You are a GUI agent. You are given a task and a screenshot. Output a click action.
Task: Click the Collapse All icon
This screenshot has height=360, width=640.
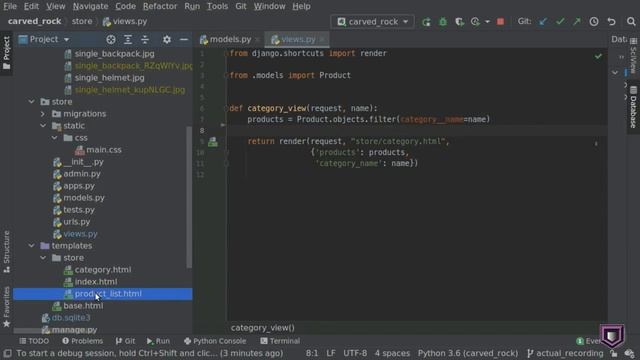pos(145,40)
